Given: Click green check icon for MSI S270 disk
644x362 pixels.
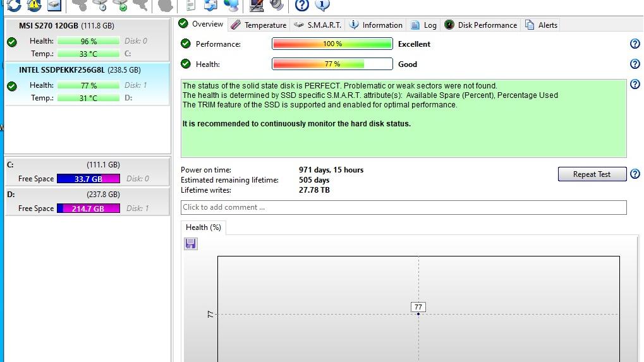Looking at the screenshot, I should coord(12,42).
